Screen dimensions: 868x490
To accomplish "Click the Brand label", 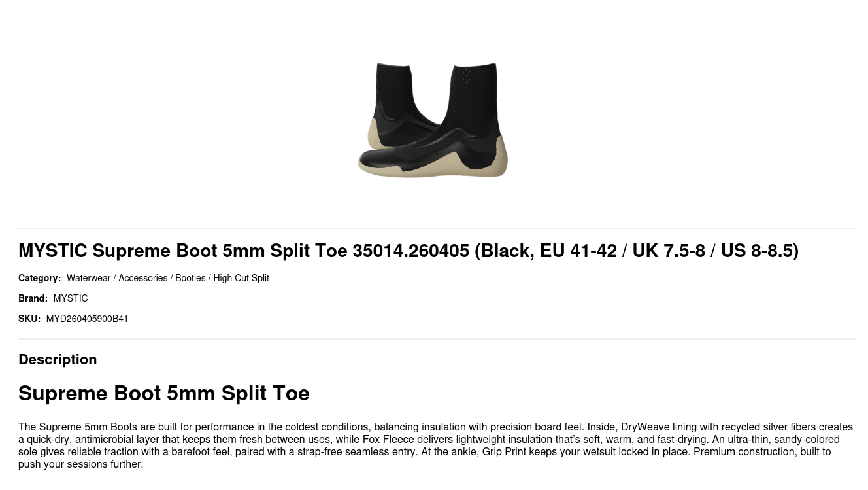I will [33, 298].
